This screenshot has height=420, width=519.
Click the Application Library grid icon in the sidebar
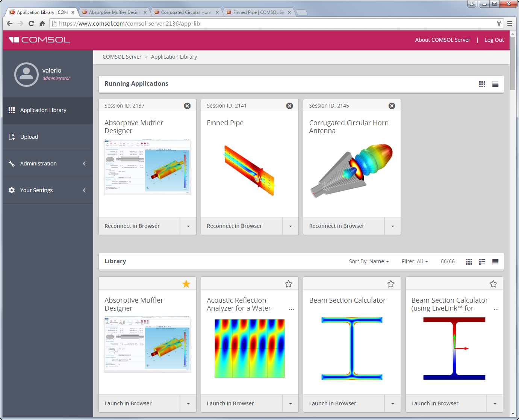click(12, 110)
